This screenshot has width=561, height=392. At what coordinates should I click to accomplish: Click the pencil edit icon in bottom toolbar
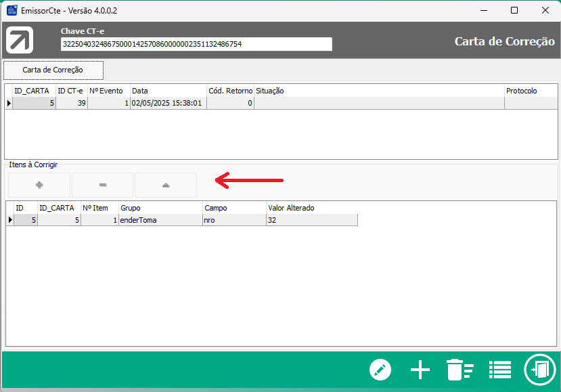coord(380,370)
